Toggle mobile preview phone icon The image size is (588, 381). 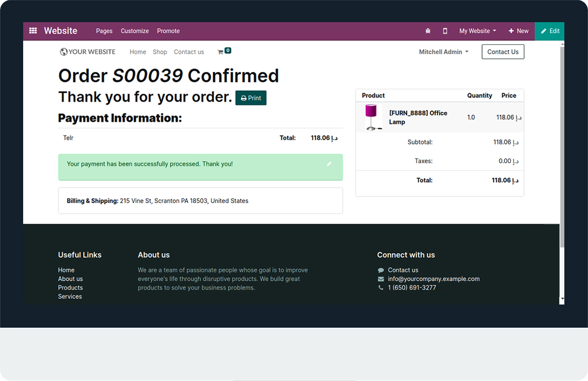[445, 31]
